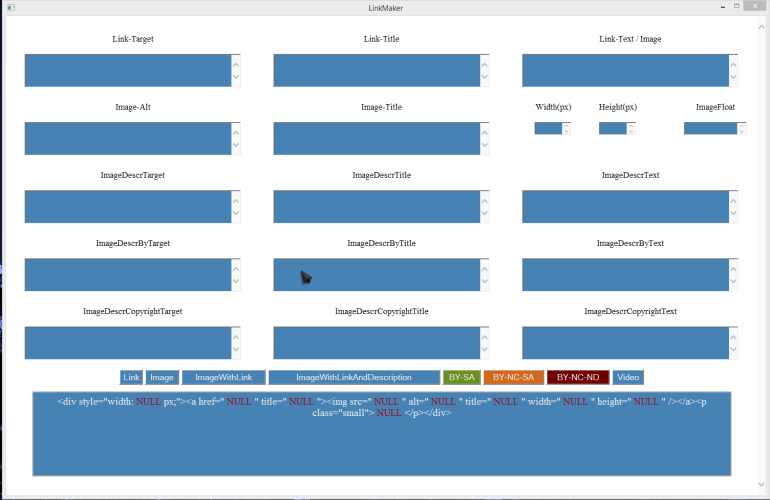Click inside the ImageDescrByTitle field
Screen dimensions: 770x500
point(376,275)
